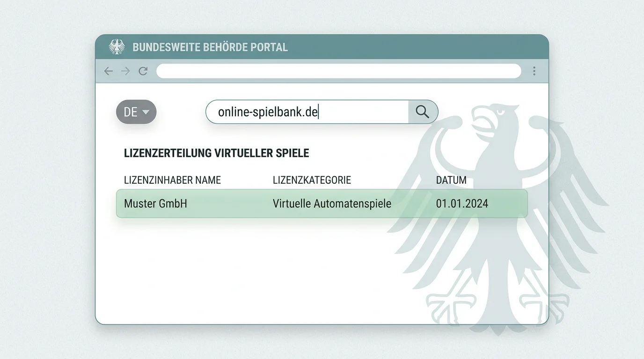The width and height of the screenshot is (644, 359).
Task: Click the Lizenzinhaber Name column header
Action: click(172, 180)
